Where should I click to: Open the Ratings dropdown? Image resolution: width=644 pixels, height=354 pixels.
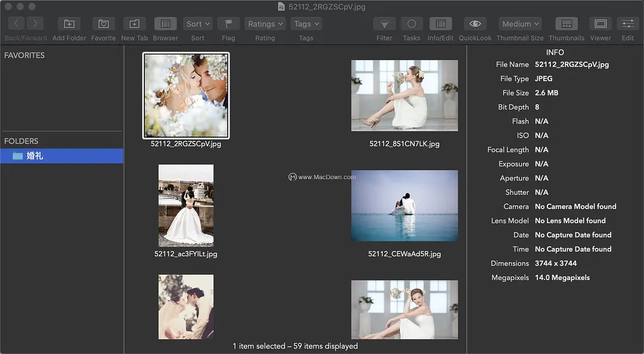click(265, 24)
